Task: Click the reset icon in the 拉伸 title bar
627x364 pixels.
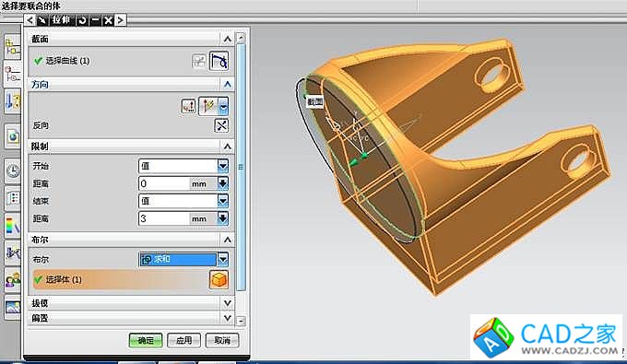Action: pos(82,20)
